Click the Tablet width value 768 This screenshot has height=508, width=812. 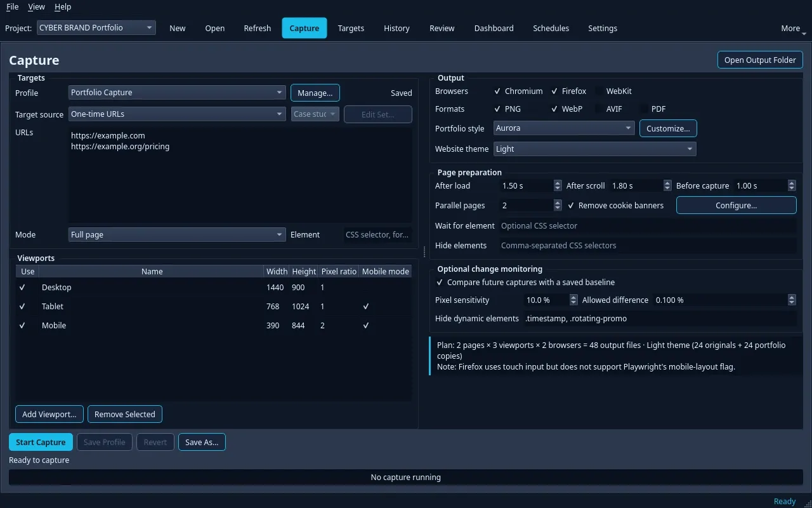pyautogui.click(x=273, y=307)
